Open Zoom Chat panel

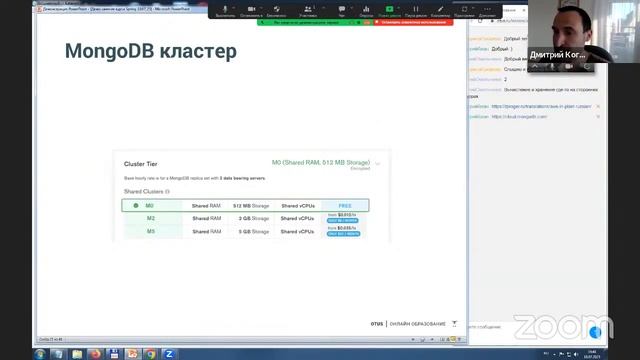pos(342,11)
